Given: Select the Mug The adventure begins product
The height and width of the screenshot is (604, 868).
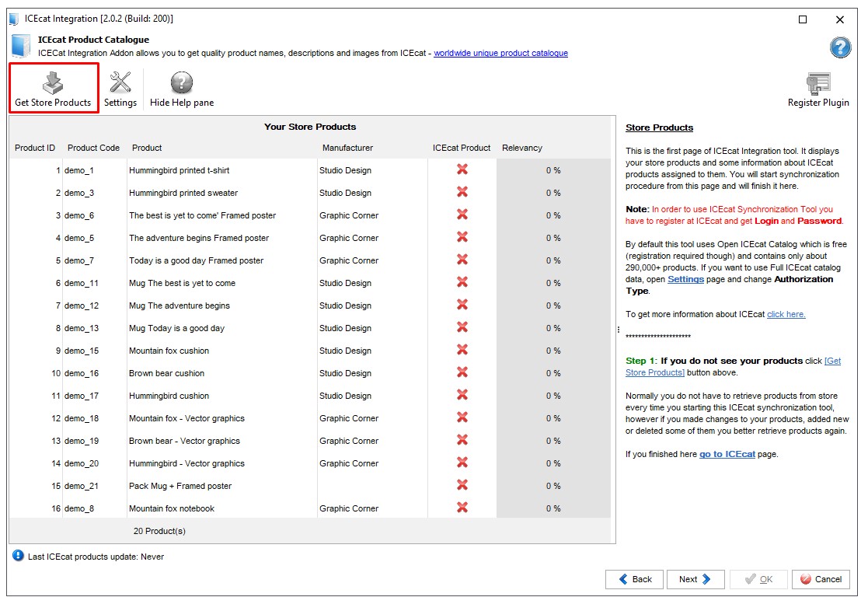Looking at the screenshot, I should pyautogui.click(x=180, y=305).
